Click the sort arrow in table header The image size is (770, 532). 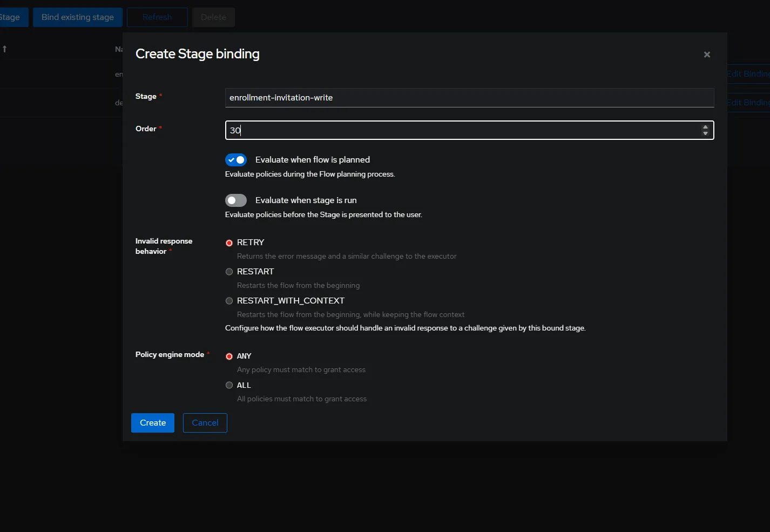tap(5, 49)
